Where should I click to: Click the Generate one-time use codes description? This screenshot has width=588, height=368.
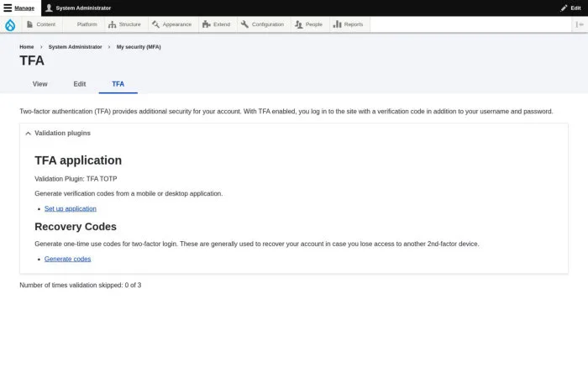pyautogui.click(x=257, y=244)
